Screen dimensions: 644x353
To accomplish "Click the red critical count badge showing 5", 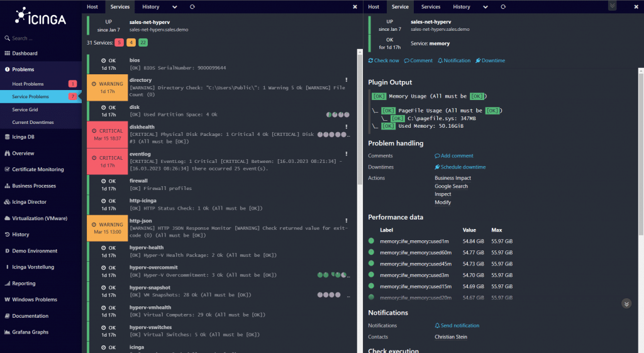I will [x=119, y=43].
